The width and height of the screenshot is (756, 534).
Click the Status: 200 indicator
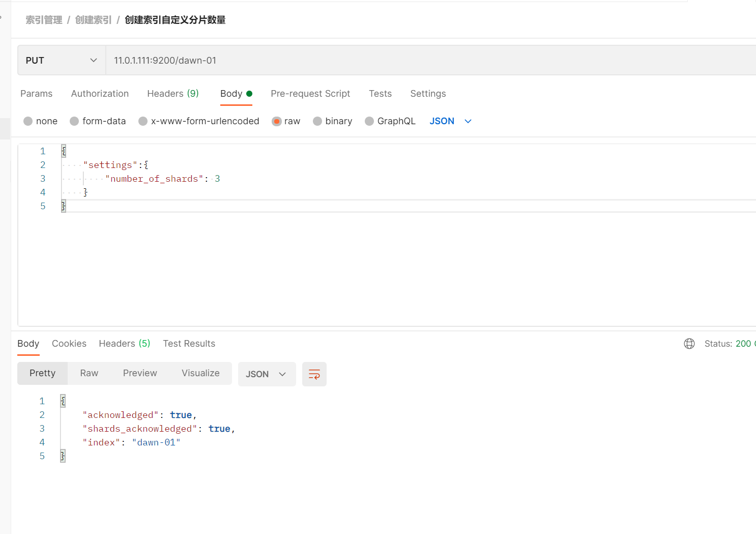tap(730, 344)
